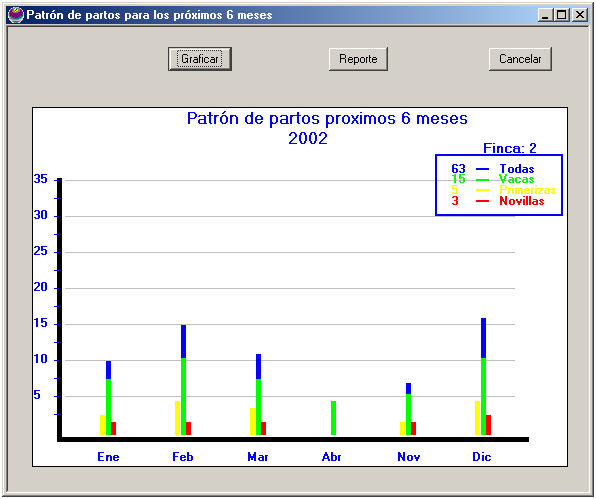Click the Finca: 2 label
This screenshot has height=499, width=596.
[x=510, y=148]
